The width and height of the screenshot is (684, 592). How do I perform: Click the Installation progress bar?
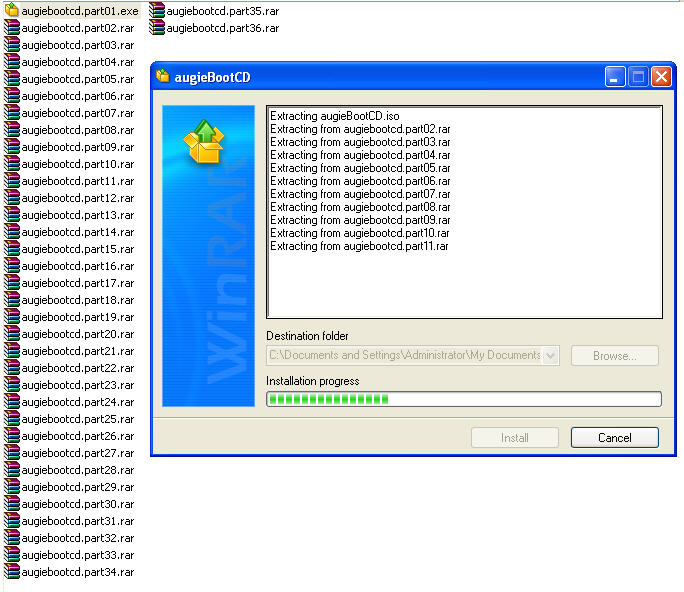tap(464, 399)
